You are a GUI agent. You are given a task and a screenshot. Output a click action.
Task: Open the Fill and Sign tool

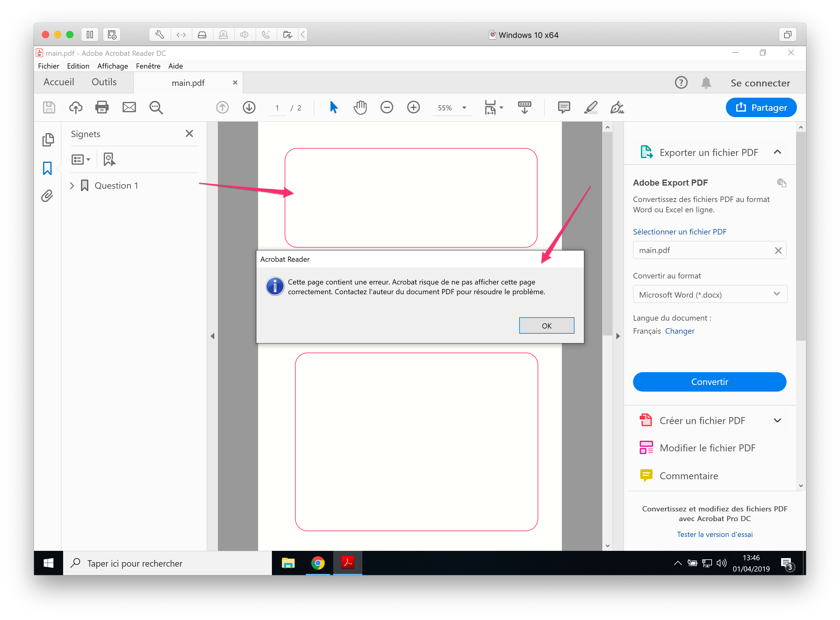(x=616, y=107)
